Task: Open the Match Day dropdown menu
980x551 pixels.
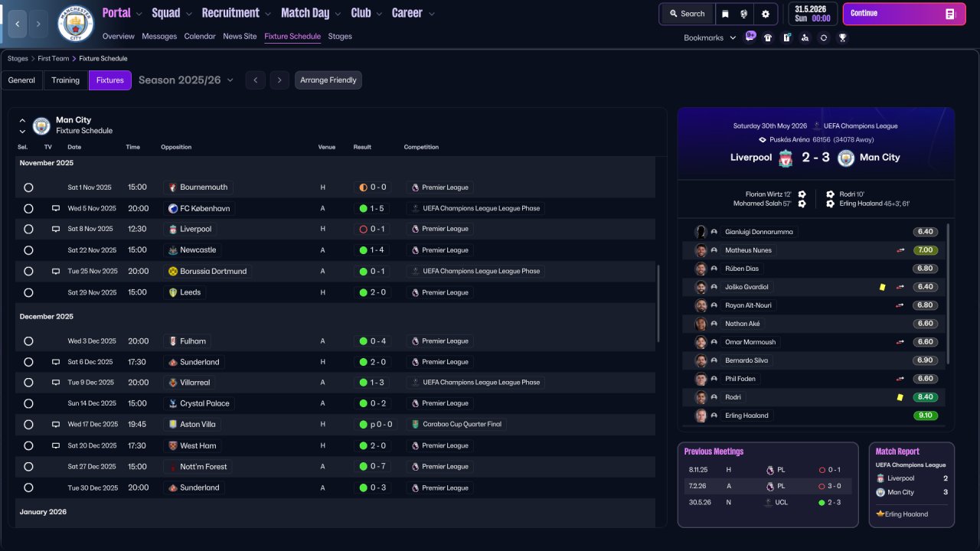Action: (312, 13)
